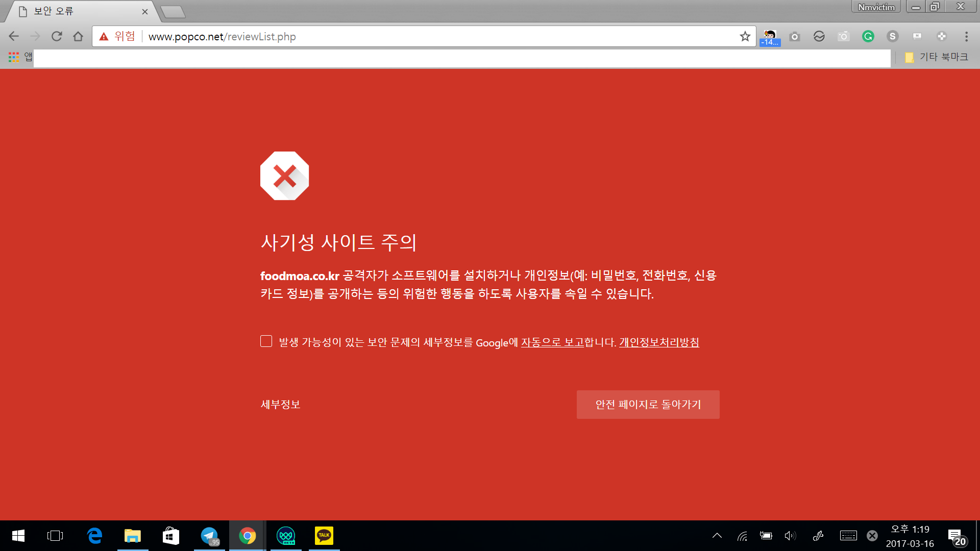Go back to the previous page
The width and height of the screenshot is (980, 551).
(14, 36)
